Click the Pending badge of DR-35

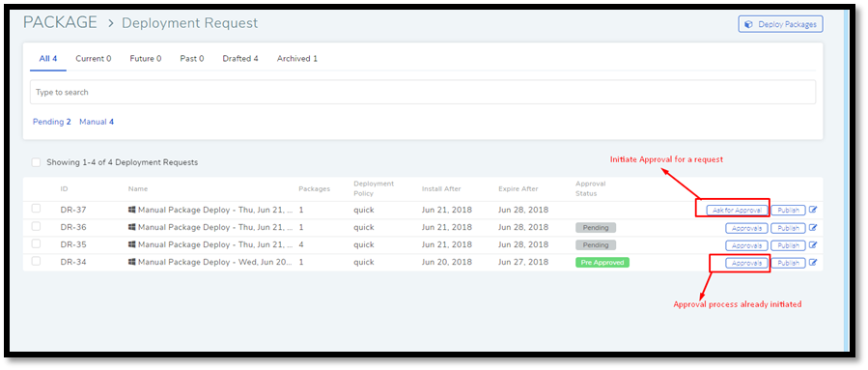pyautogui.click(x=596, y=244)
